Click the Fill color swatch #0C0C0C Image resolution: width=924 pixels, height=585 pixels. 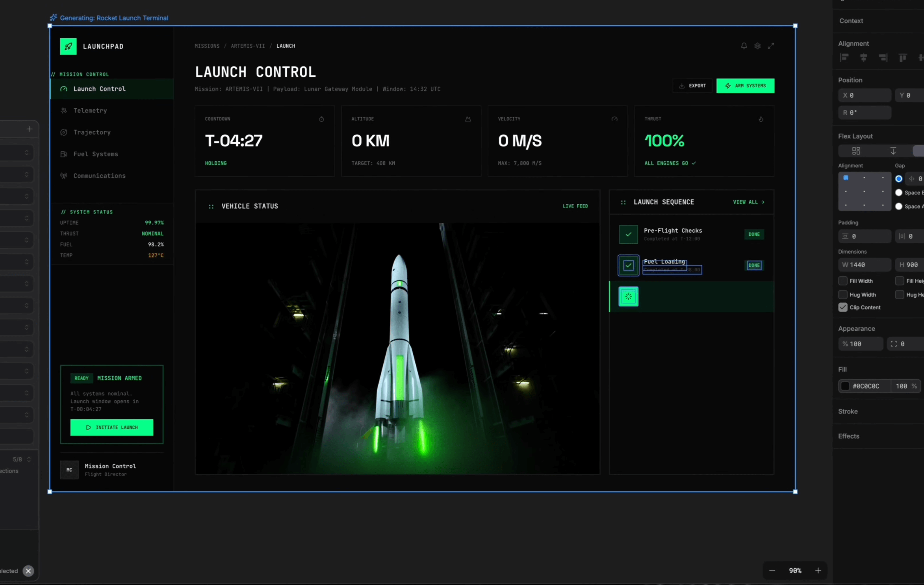pos(845,386)
